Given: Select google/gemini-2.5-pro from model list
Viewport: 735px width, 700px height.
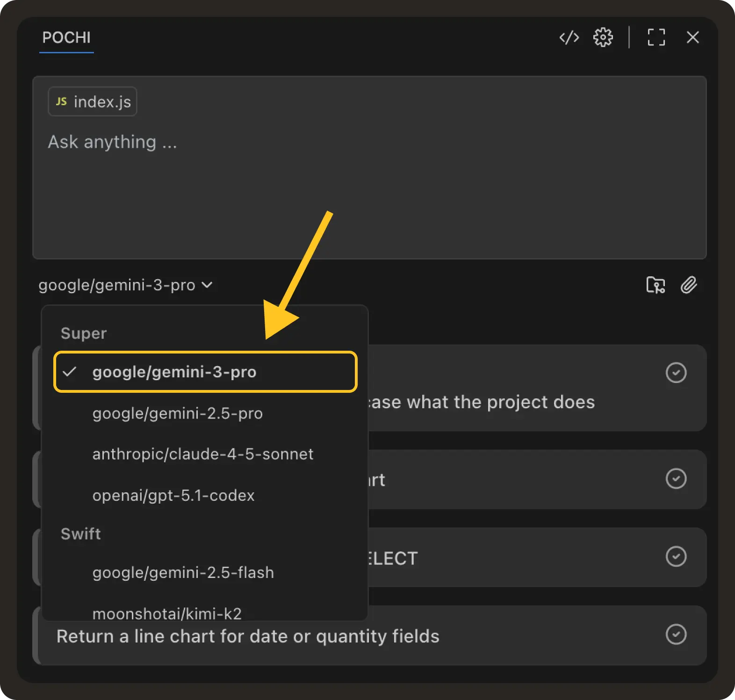Looking at the screenshot, I should point(177,413).
